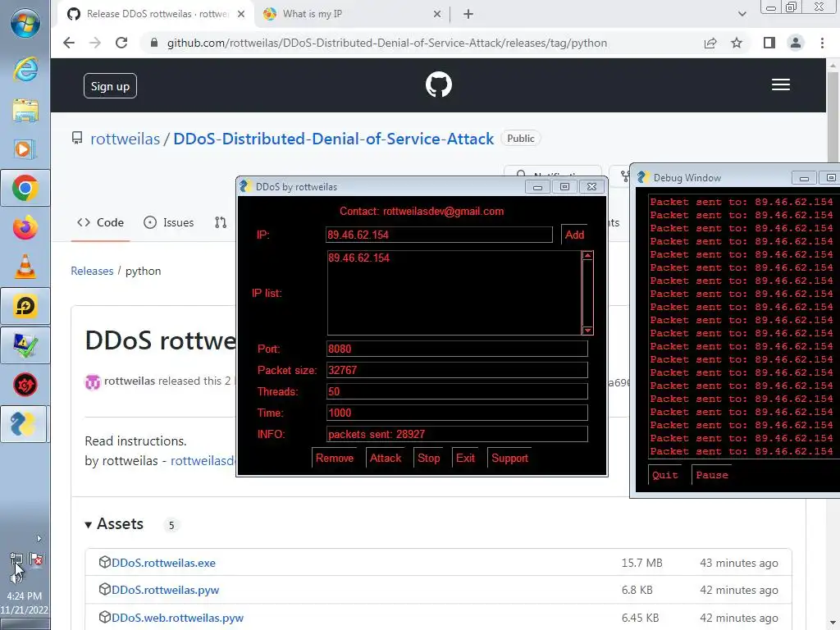Click the volume speaker tray icon
The width and height of the screenshot is (840, 630).
tap(16, 577)
